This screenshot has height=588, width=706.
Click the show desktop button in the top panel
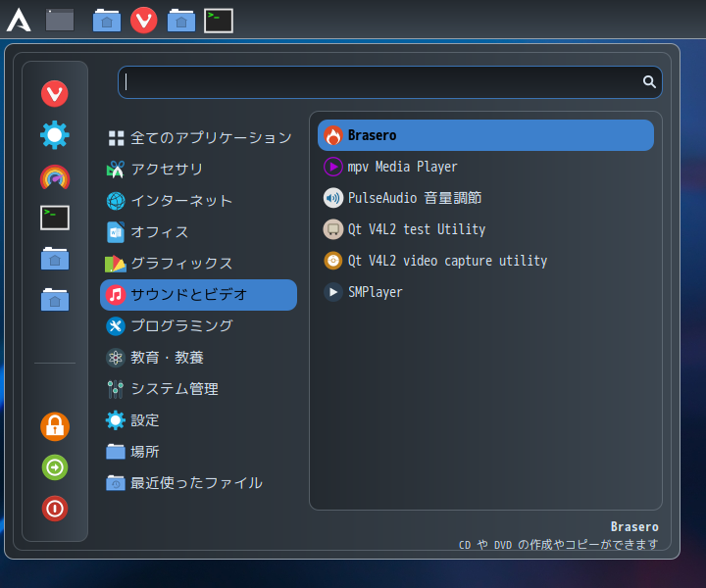60,21
